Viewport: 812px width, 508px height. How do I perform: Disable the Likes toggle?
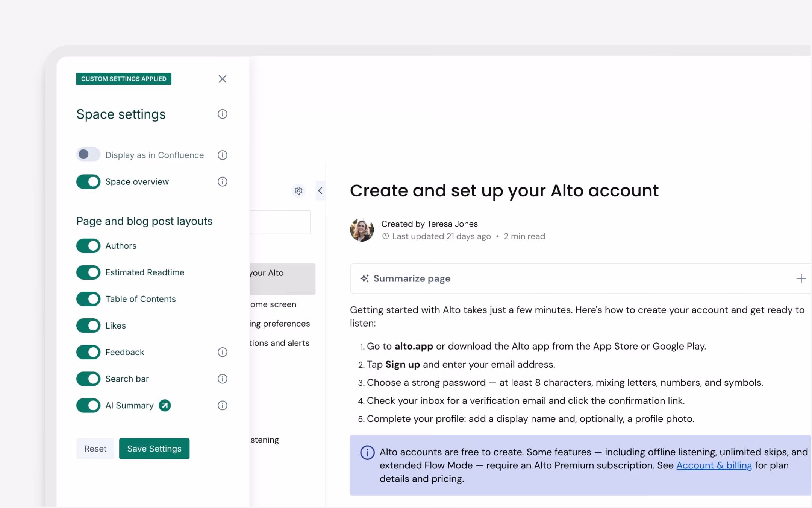[x=88, y=325]
